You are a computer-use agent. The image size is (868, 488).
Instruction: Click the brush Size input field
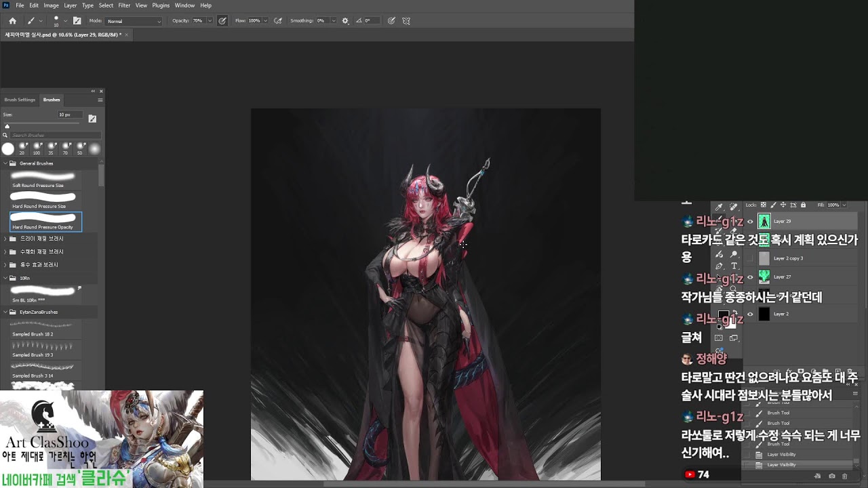70,115
